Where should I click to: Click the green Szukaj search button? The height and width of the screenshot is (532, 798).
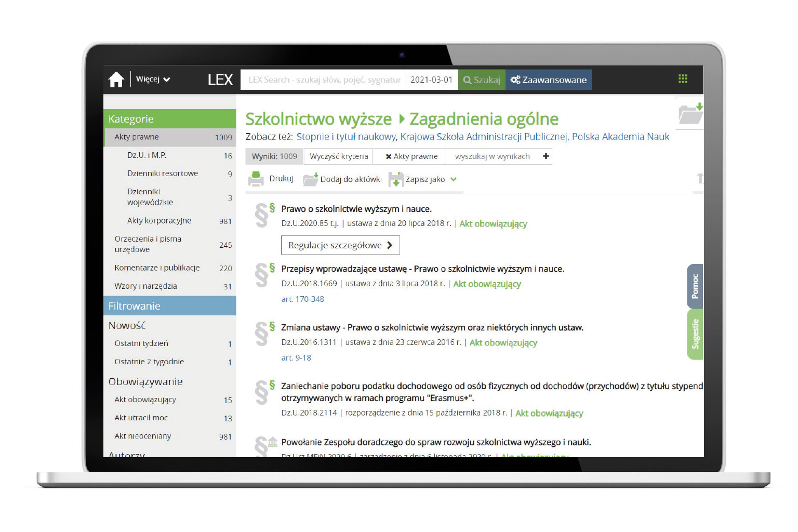click(482, 80)
